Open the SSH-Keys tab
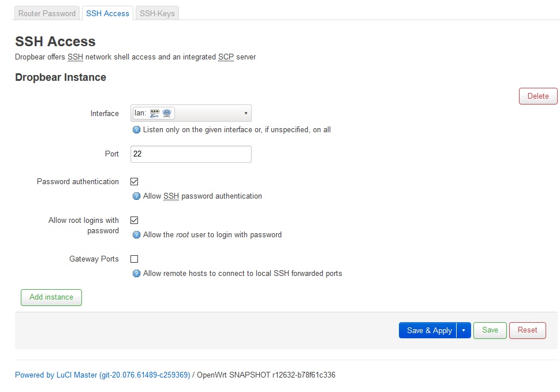 [158, 13]
